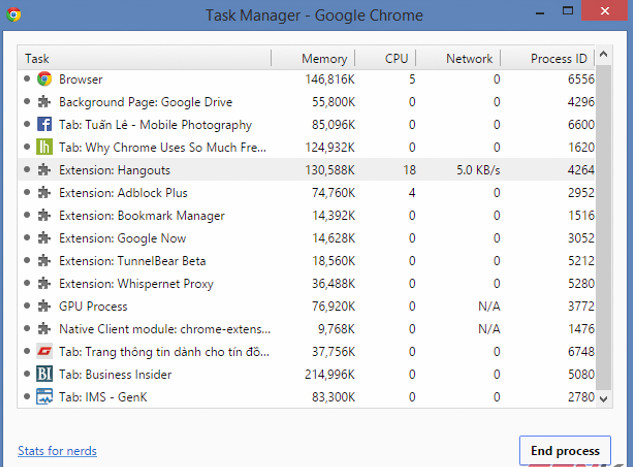Click CPU value 18
The image size is (633, 467).
click(409, 170)
